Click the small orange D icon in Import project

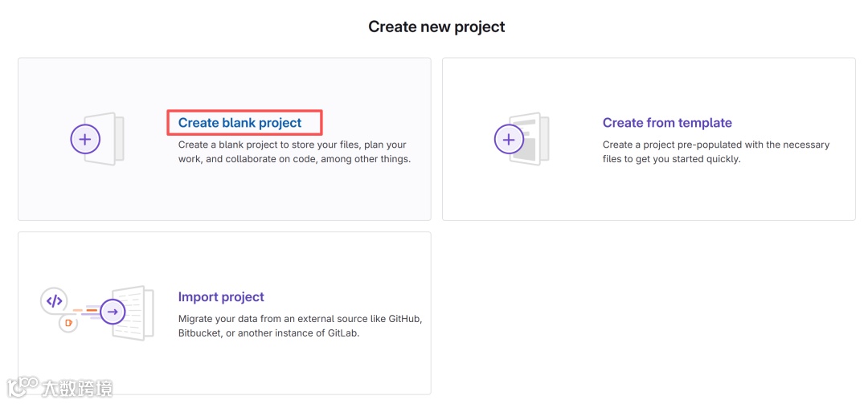click(x=68, y=324)
